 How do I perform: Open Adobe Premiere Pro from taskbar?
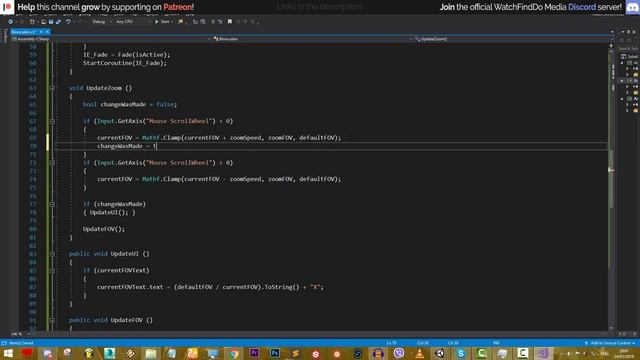point(254,353)
